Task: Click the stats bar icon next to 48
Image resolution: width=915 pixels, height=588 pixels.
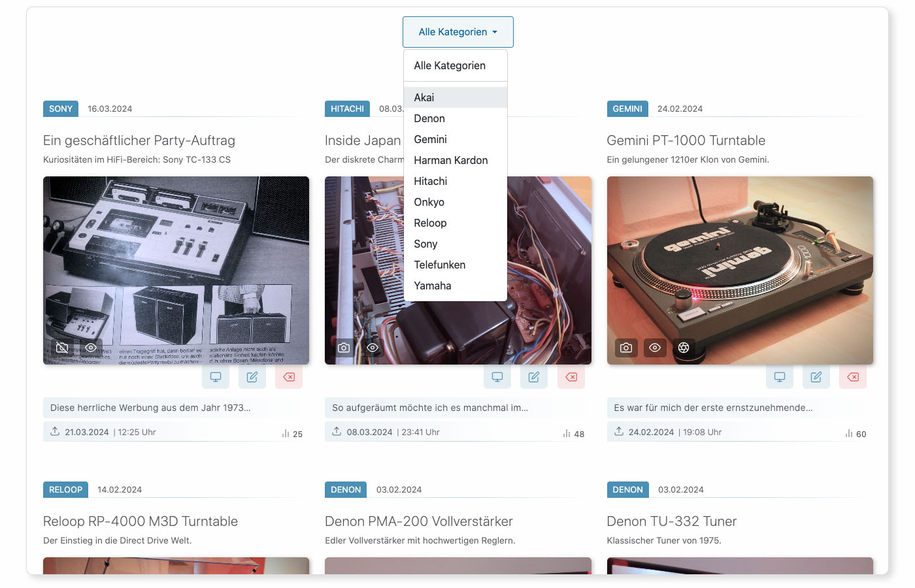Action: click(x=567, y=433)
